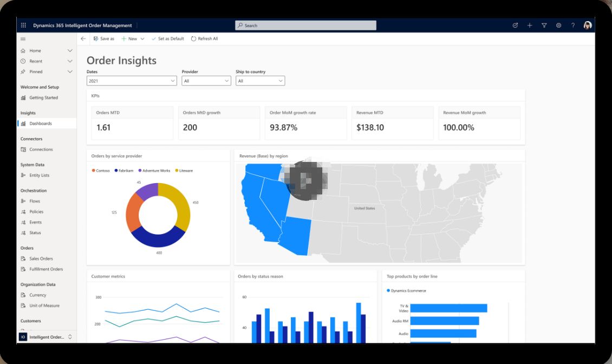Toggle Adventure Works legend entry
Screen dimensions: 612x364
[154, 171]
